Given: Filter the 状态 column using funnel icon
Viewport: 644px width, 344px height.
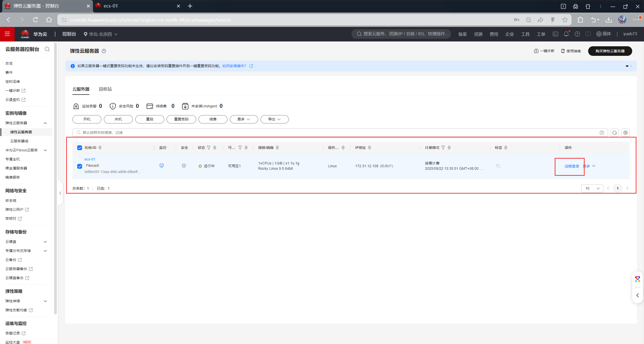Looking at the screenshot, I should pos(209,148).
